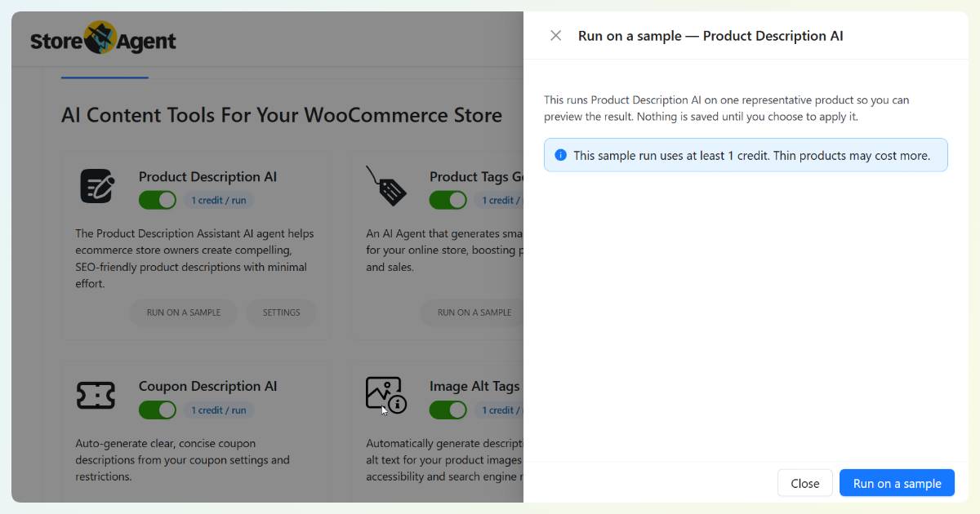Click the Coupon Description AI ticket icon
This screenshot has width=980, height=514.
pyautogui.click(x=96, y=395)
